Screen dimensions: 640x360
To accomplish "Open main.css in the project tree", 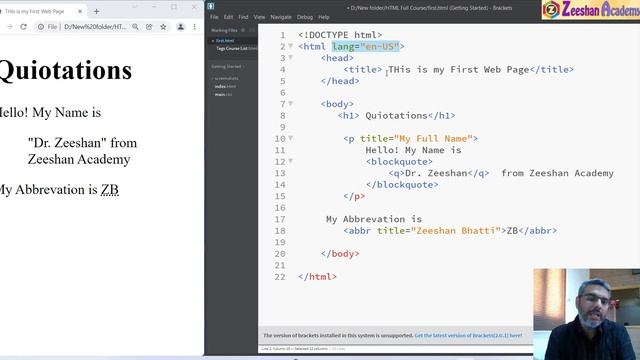I will [x=223, y=95].
